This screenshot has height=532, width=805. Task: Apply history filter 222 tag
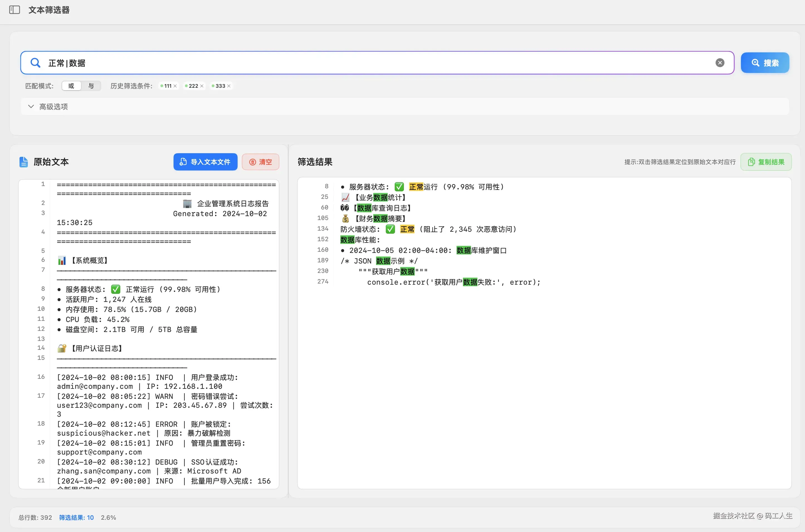click(x=193, y=86)
